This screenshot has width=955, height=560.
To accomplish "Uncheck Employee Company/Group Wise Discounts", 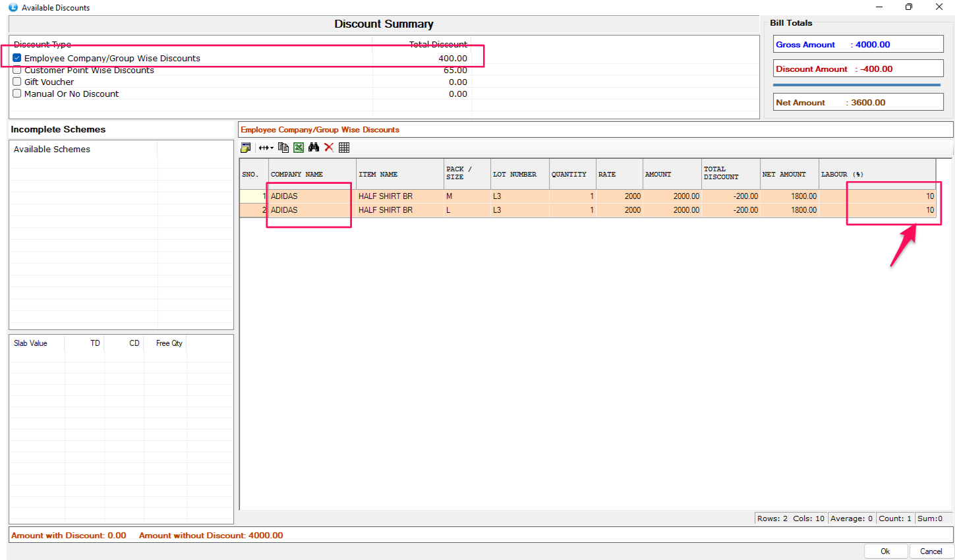I will tap(17, 58).
